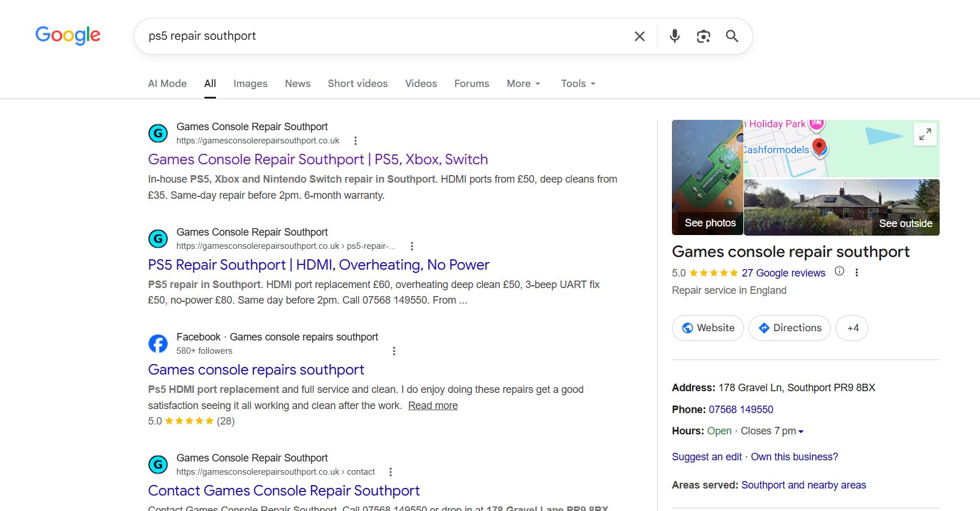
Task: Click favicon beside ps5-repair result URL
Action: point(158,239)
